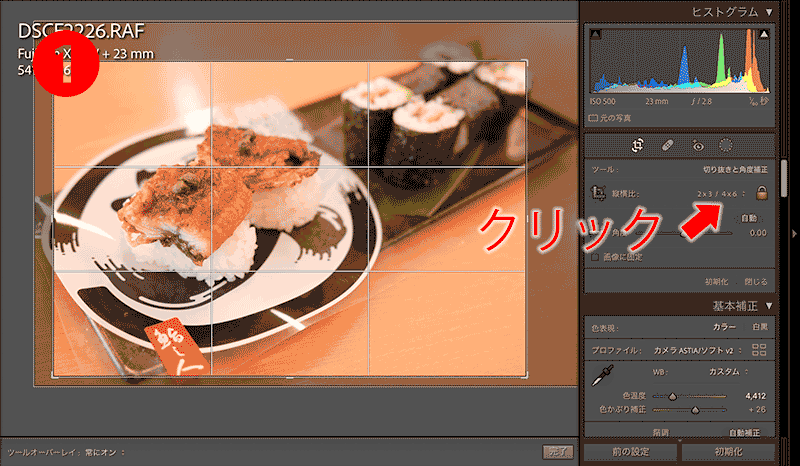800x466 pixels.
Task: Switch color treatment to カラー
Action: click(x=724, y=327)
